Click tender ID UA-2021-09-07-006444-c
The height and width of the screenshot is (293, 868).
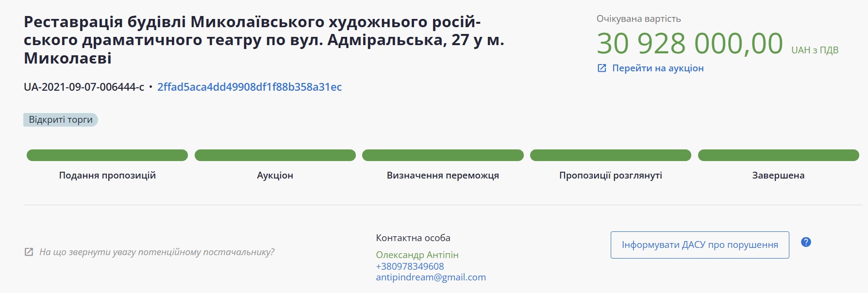click(84, 87)
